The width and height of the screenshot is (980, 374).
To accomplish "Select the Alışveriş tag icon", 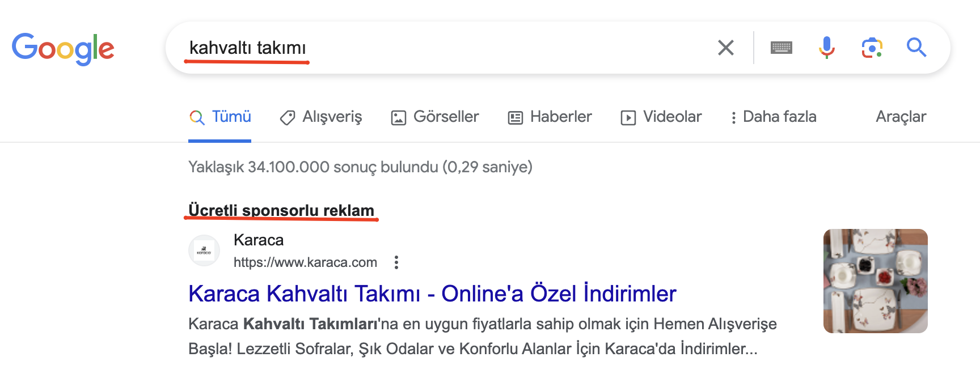I will [x=288, y=117].
